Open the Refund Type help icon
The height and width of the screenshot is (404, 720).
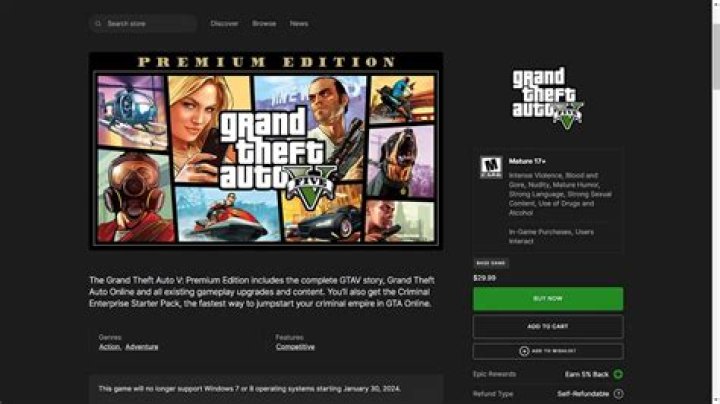(619, 394)
